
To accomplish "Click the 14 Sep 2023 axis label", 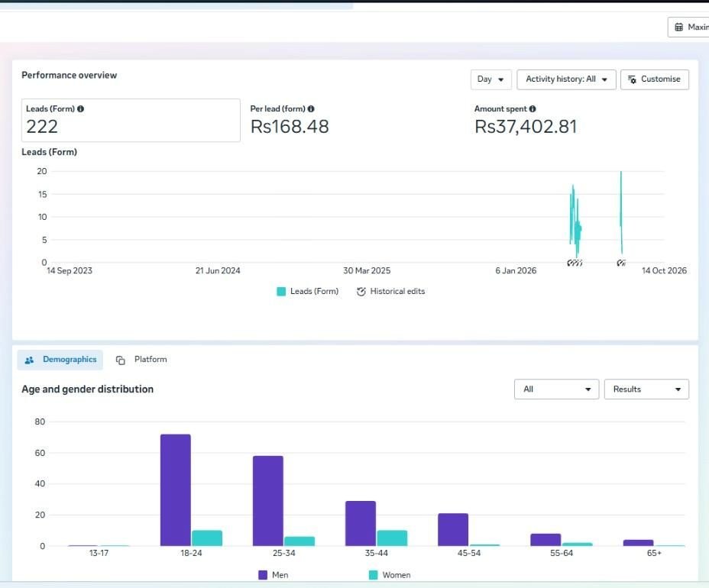I will [x=70, y=271].
